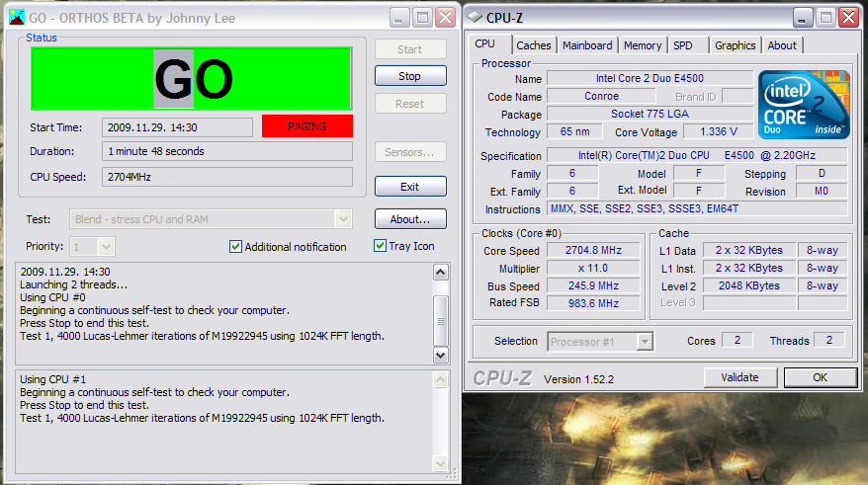Click the Stepping value D
This screenshot has width=868, height=485.
tap(822, 173)
